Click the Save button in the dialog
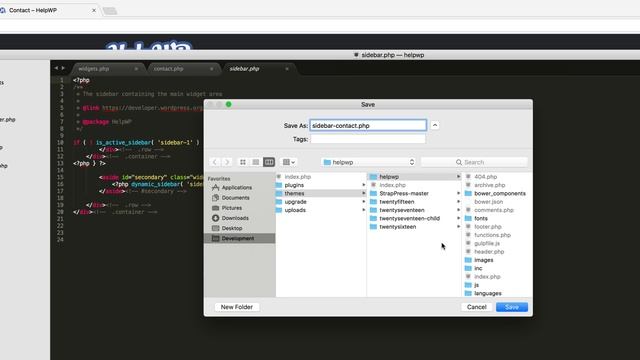Image resolution: width=640 pixels, height=360 pixels. (x=511, y=307)
